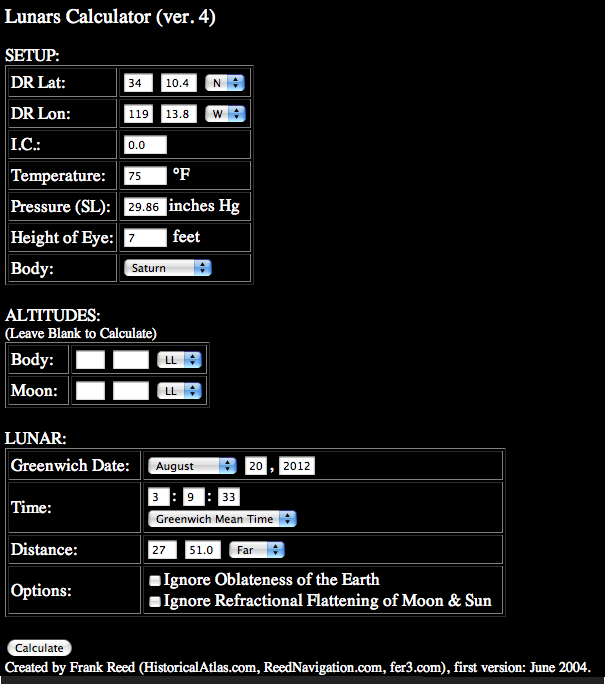Open the Body altitude limb LL dropdown
The width and height of the screenshot is (605, 685).
click(x=180, y=359)
